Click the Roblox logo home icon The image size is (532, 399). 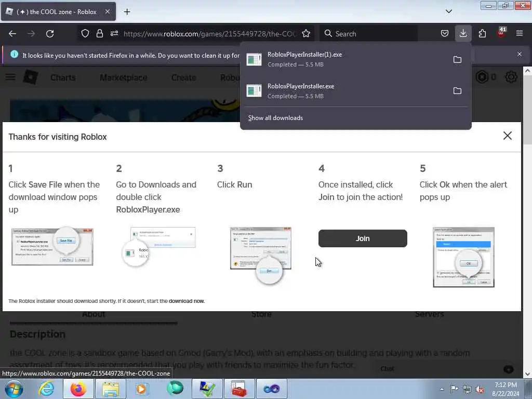click(x=31, y=77)
